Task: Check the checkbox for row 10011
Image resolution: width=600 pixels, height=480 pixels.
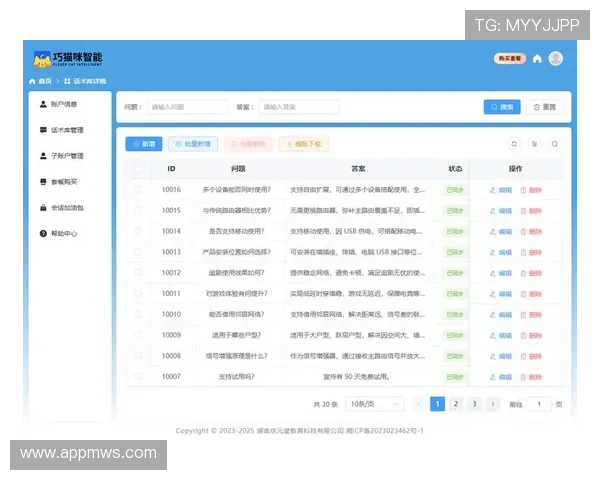Action: (x=138, y=293)
